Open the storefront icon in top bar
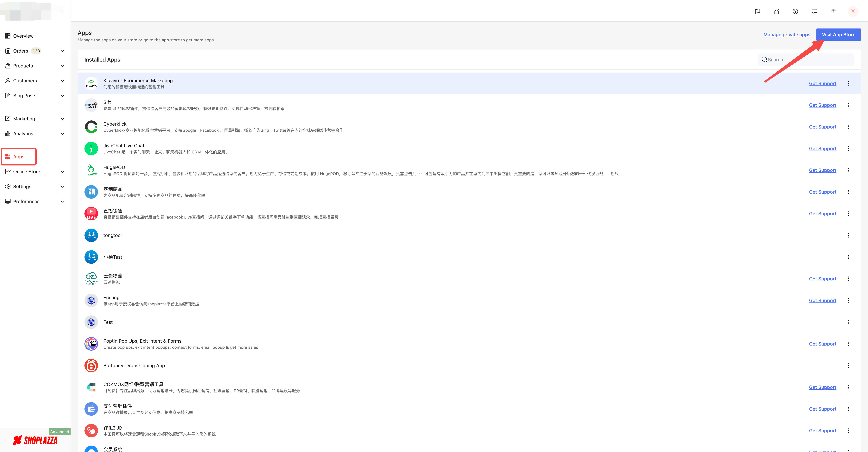The height and width of the screenshot is (452, 868). point(776,12)
